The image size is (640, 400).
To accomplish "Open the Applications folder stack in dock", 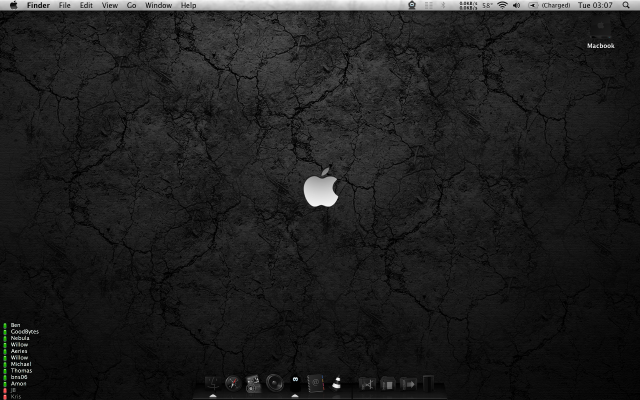I will pyautogui.click(x=367, y=384).
